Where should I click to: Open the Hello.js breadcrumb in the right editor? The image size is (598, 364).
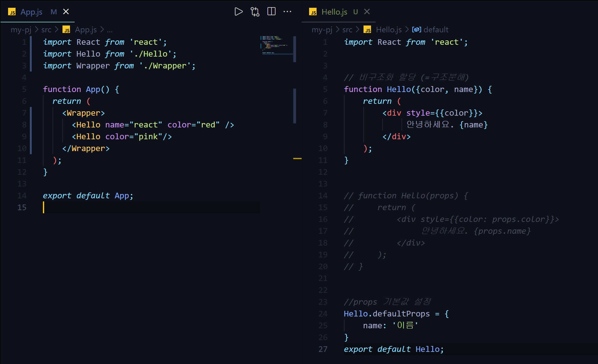click(388, 30)
